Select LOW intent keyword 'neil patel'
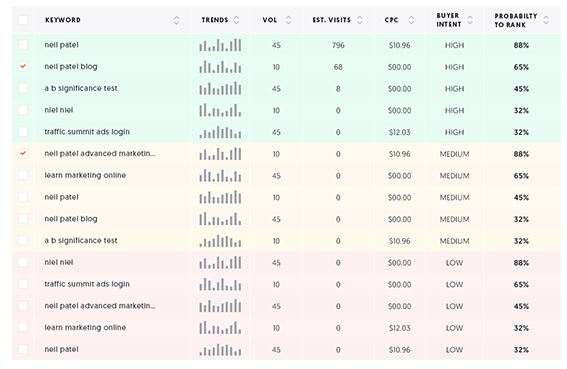The image size is (567, 369). coord(61,349)
